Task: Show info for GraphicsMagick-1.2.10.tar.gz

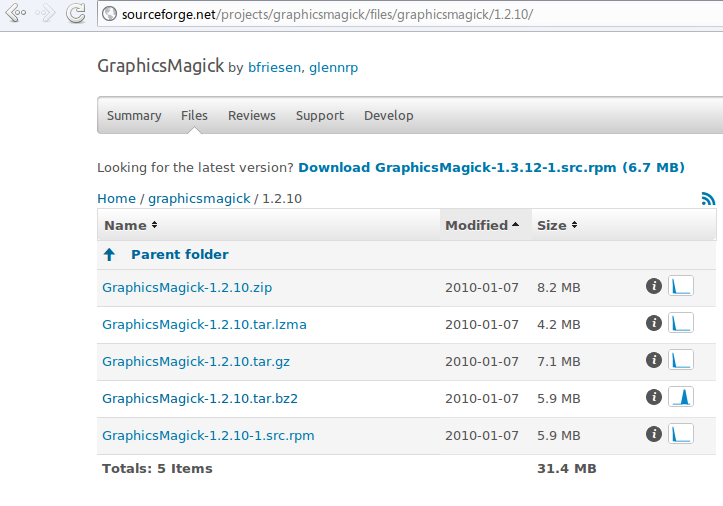Action: pyautogui.click(x=654, y=360)
